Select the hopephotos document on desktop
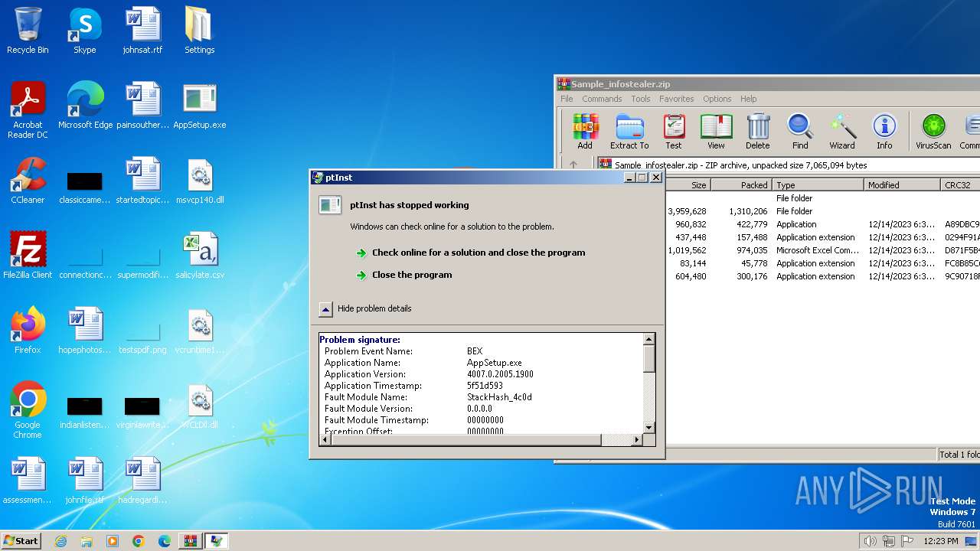980x551 pixels. pos(85,331)
